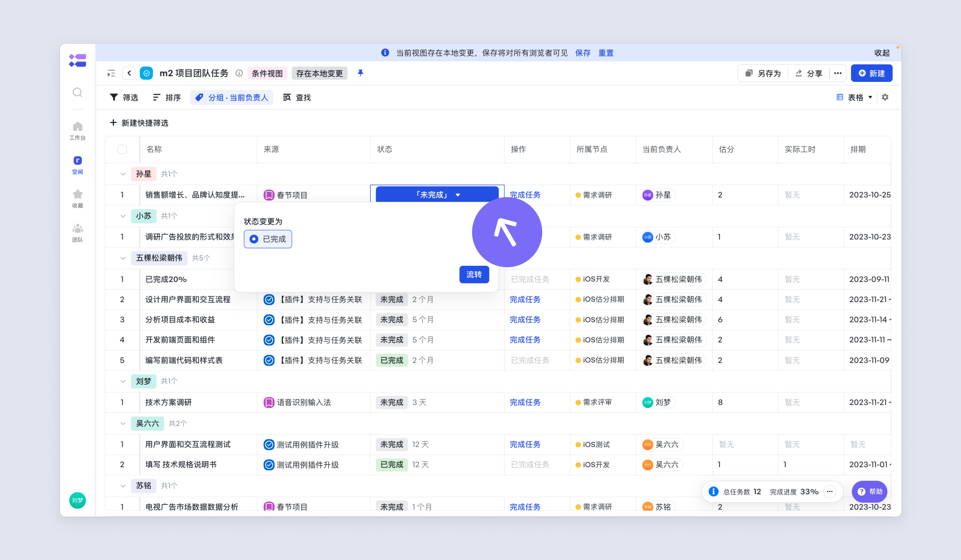Open task 销售额增长、品牌认知度提...
This screenshot has width=961, height=560.
tap(195, 195)
